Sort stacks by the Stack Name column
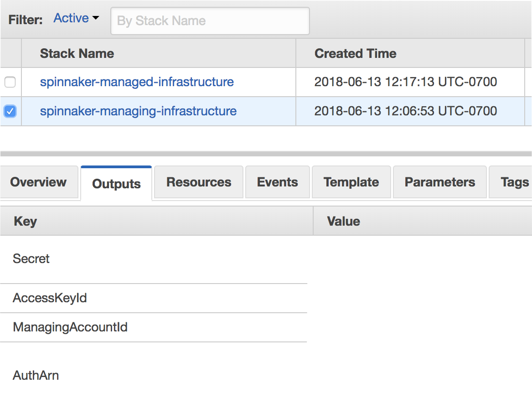532x403 pixels. click(77, 54)
